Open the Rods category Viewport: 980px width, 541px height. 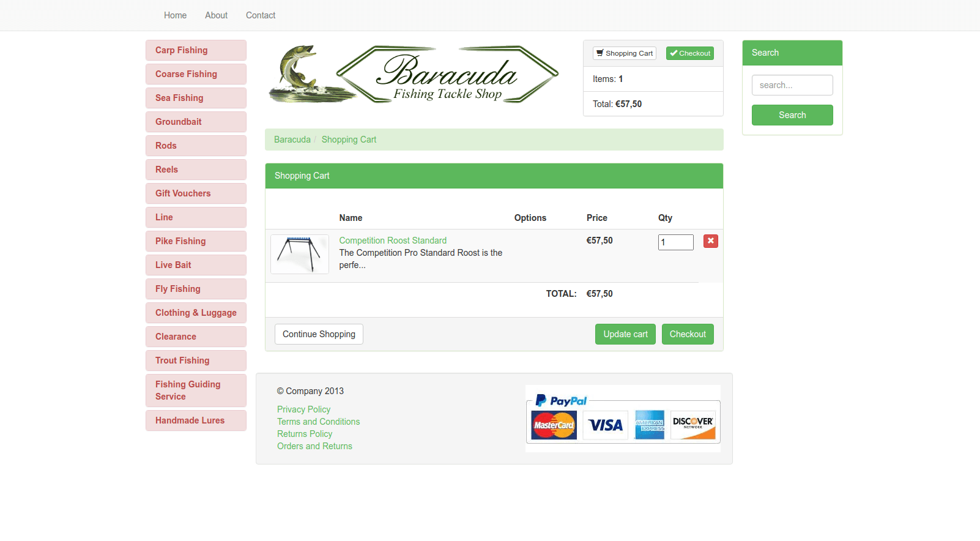[x=196, y=146]
